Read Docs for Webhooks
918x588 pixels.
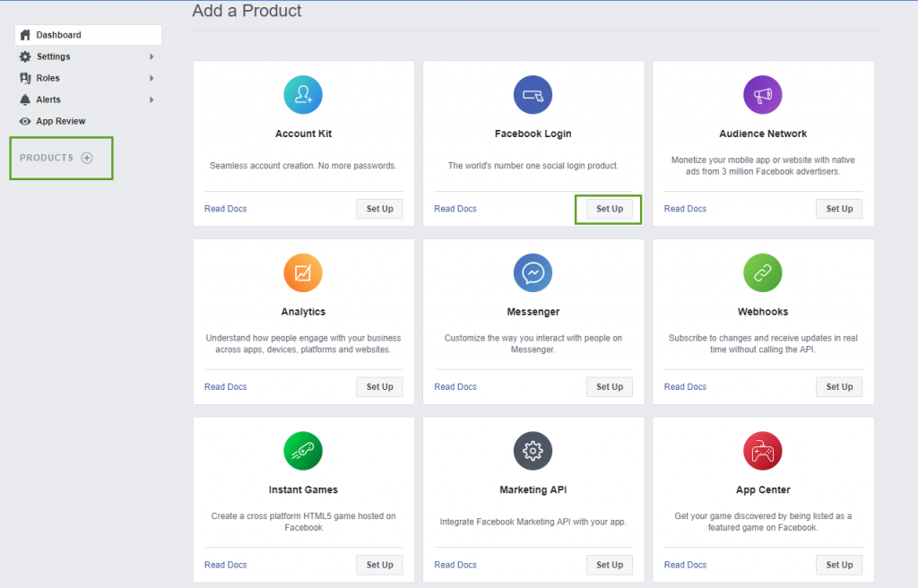pos(685,386)
